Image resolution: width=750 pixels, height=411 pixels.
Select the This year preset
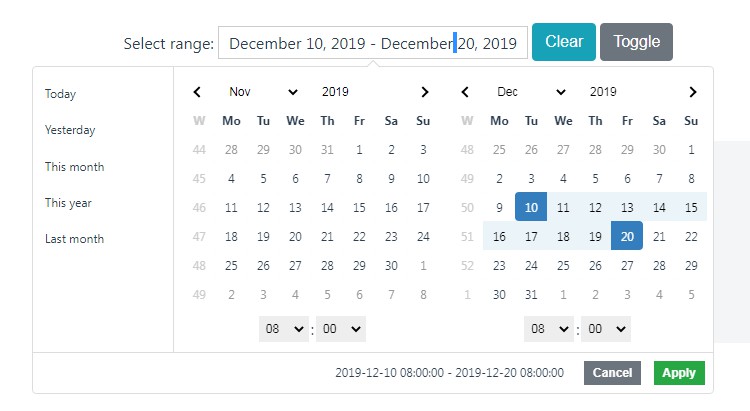tap(68, 203)
